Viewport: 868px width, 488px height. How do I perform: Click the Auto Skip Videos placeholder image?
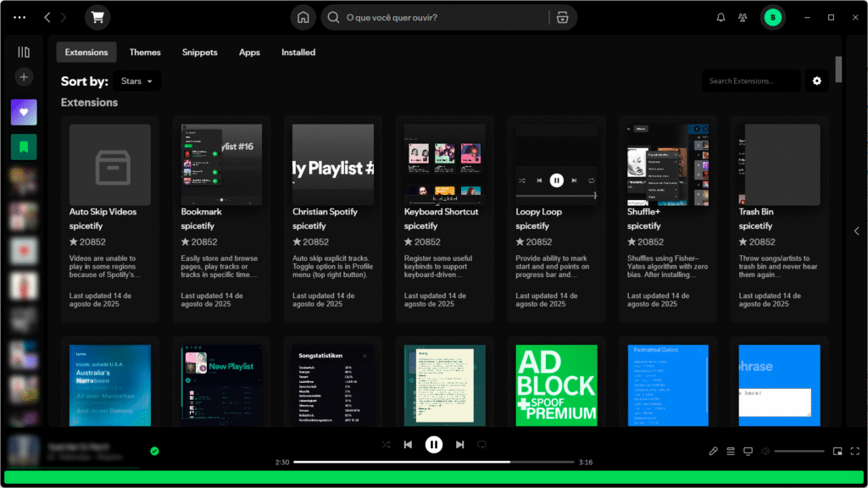tap(110, 165)
